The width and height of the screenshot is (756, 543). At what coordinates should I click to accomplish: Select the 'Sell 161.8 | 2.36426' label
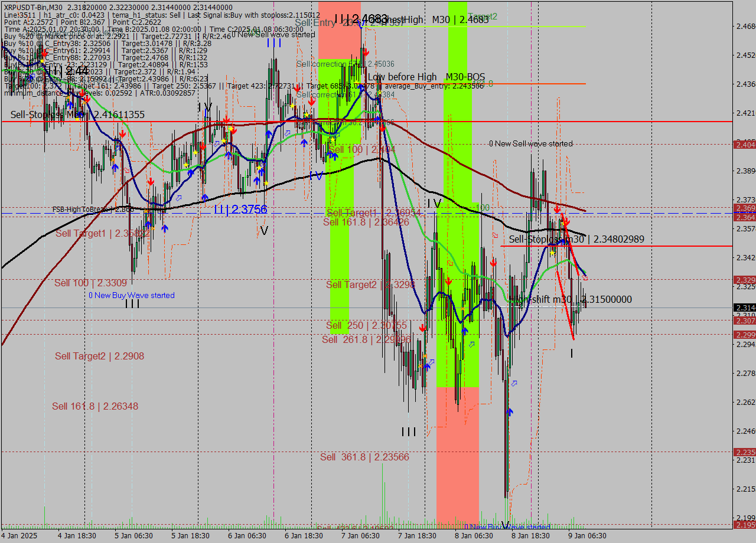[366, 222]
